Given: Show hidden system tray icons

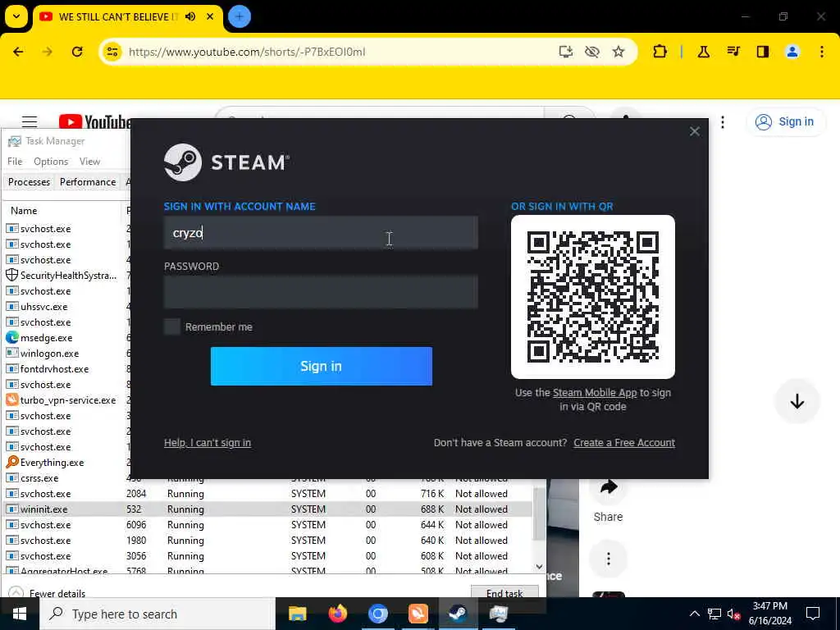Looking at the screenshot, I should tap(694, 614).
